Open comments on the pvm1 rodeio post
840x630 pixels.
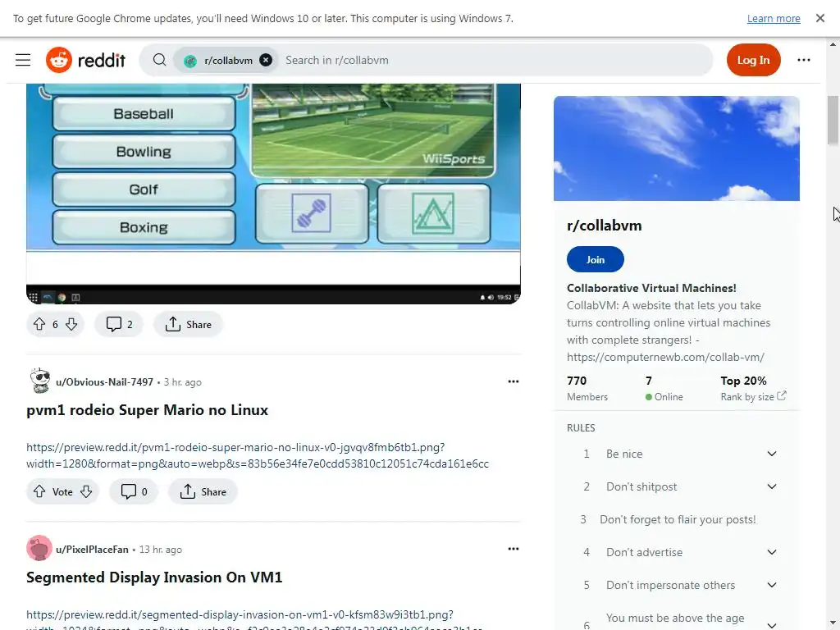point(134,492)
